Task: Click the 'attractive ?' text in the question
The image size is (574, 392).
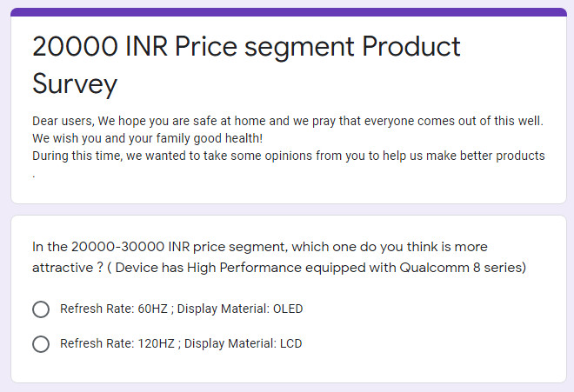Action: tap(68, 268)
